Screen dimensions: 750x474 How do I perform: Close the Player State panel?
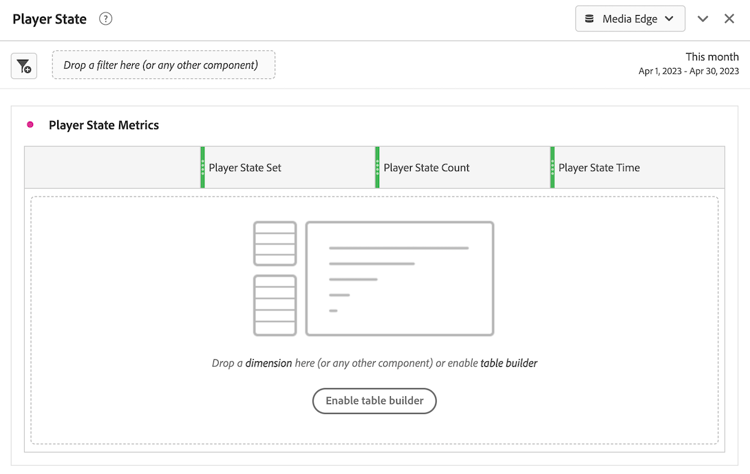[x=729, y=19]
